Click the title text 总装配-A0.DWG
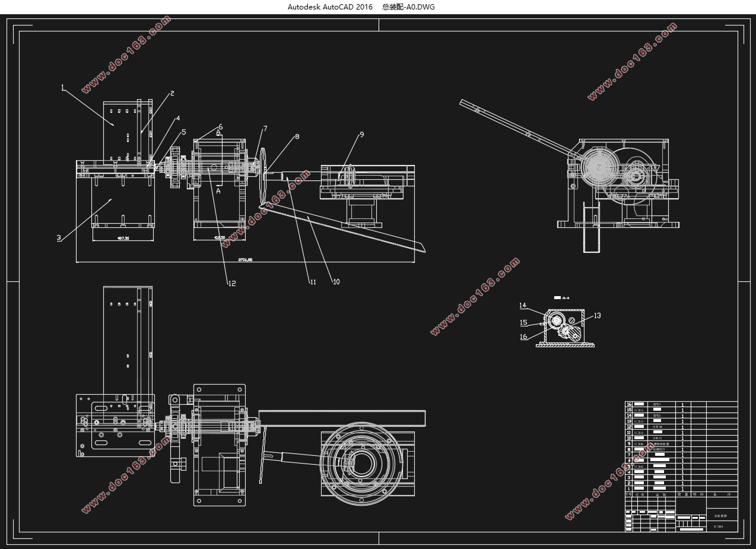The image size is (756, 549). [409, 7]
